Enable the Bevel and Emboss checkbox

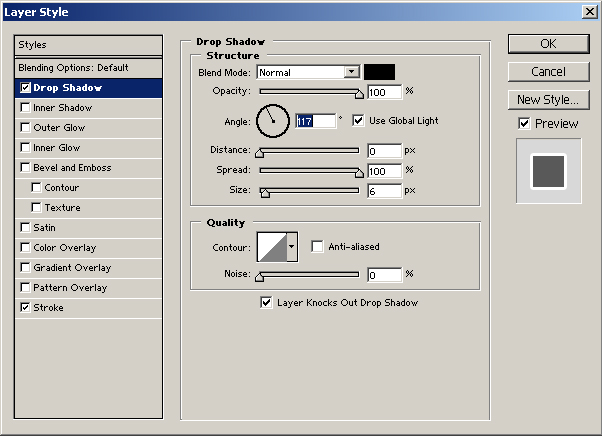click(x=25, y=168)
